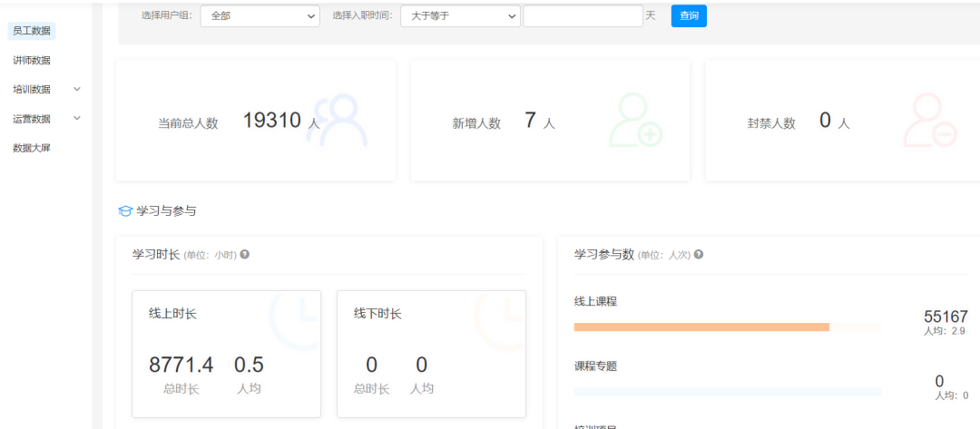Screen dimensions: 980x429
Task: Click the days input field before 天
Action: pyautogui.click(x=583, y=16)
